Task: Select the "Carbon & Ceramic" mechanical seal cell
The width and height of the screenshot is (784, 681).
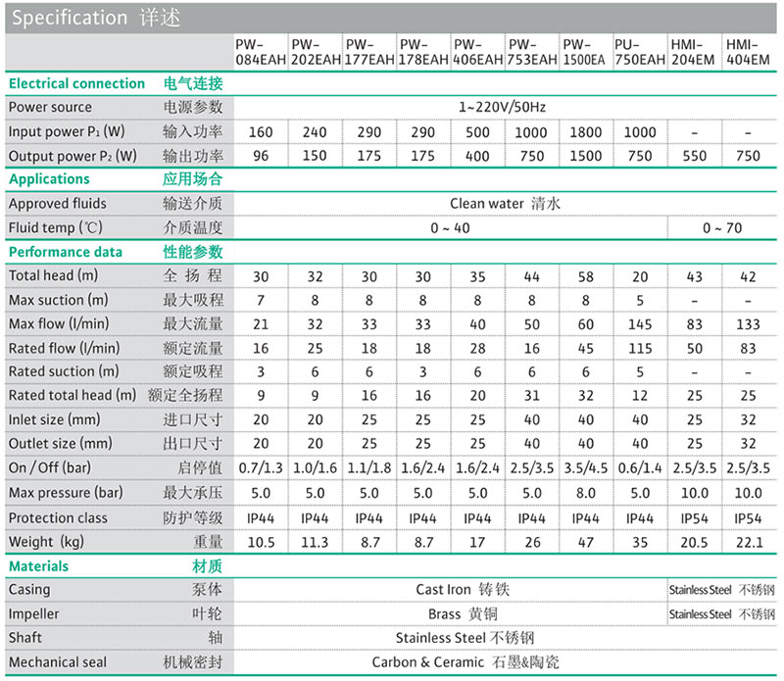Action: pyautogui.click(x=465, y=662)
